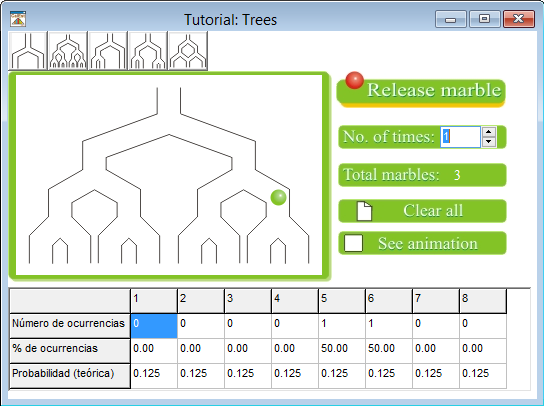Increase No. of times with up arrow

coord(489,132)
